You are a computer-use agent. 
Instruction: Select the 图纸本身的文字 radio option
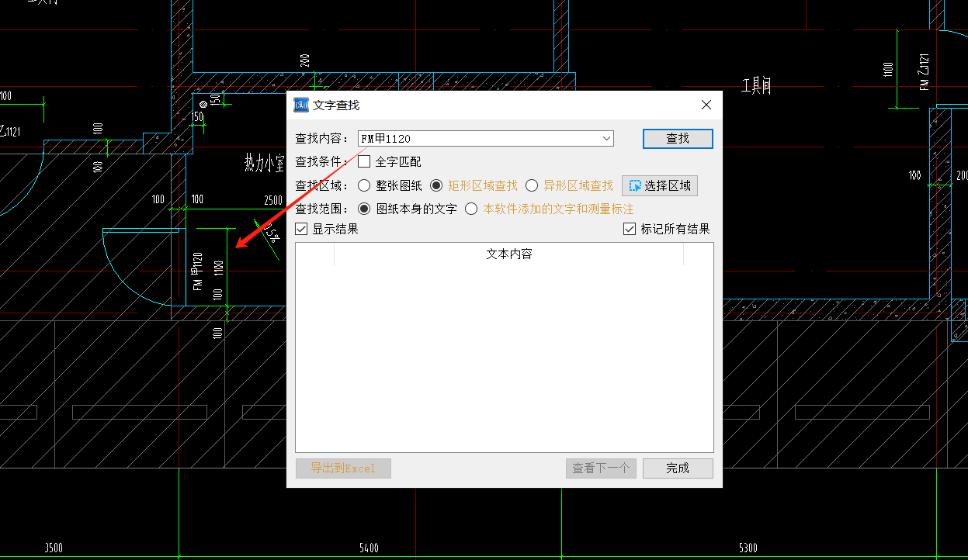(x=364, y=209)
